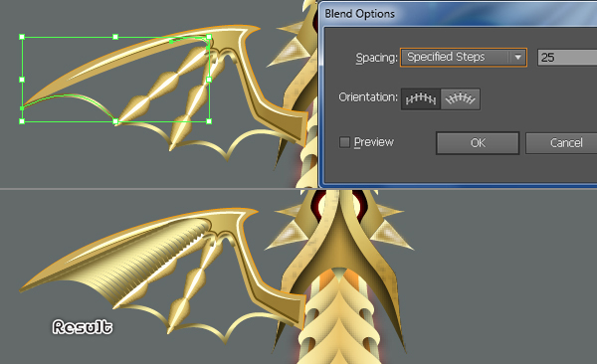
Task: Click the Spacing dropdown arrow button
Action: tap(517, 58)
